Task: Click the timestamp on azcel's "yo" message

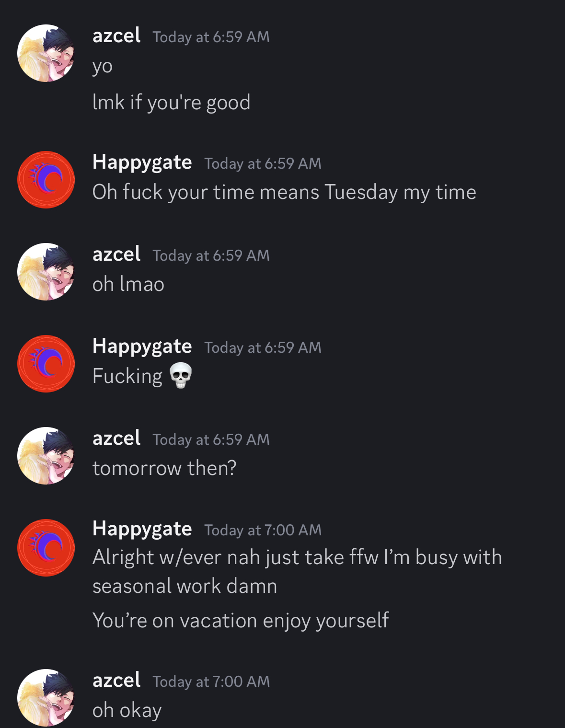Action: (x=211, y=37)
